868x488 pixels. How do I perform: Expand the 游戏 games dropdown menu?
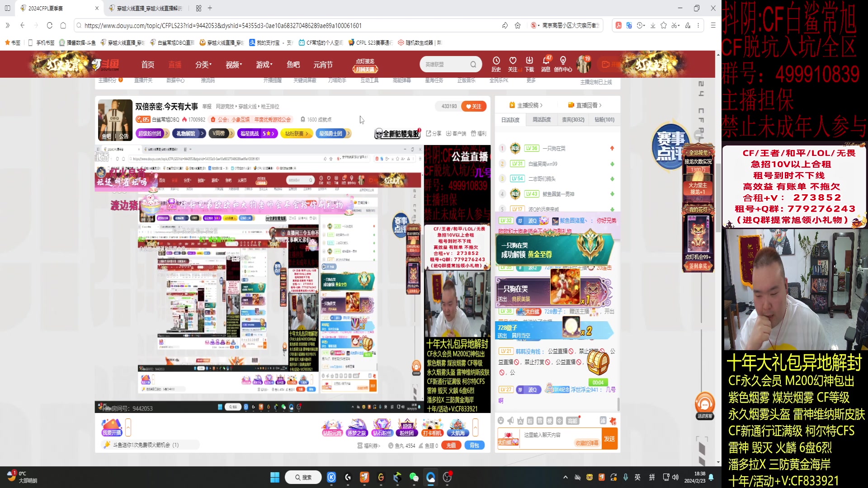(x=264, y=64)
